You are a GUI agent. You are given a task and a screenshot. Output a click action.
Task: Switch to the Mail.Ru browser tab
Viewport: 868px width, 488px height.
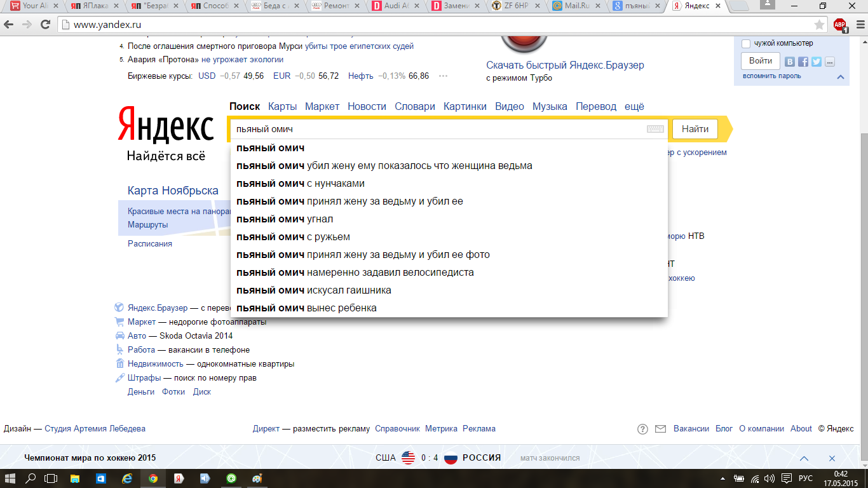click(x=576, y=6)
